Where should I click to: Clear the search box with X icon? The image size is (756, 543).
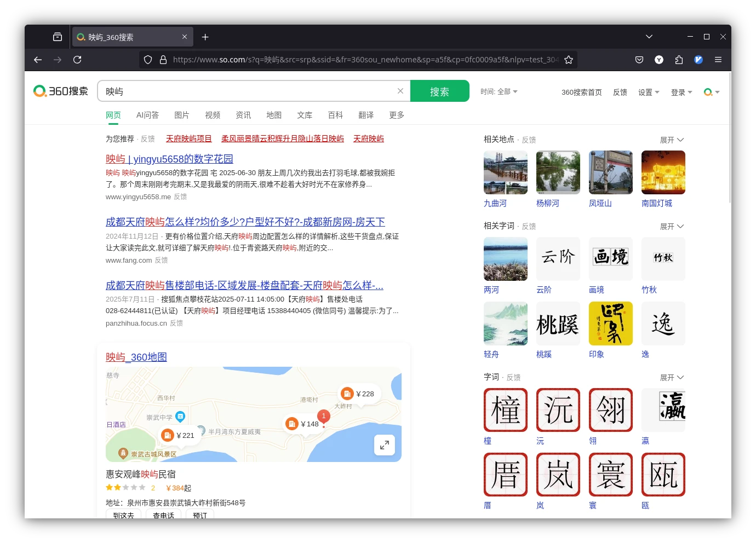tap(400, 91)
